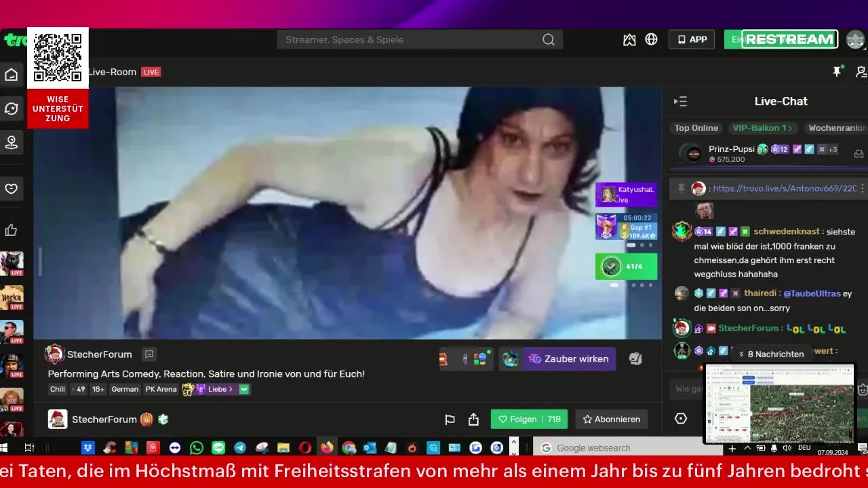Image resolution: width=868 pixels, height=488 pixels.
Task: Expand the tag list green chevron
Action: 244,389
